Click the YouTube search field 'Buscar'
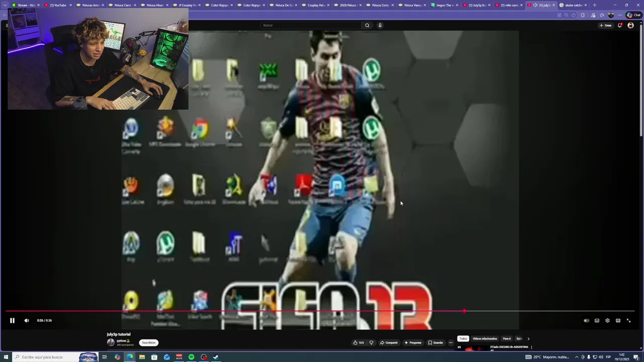 point(311,25)
